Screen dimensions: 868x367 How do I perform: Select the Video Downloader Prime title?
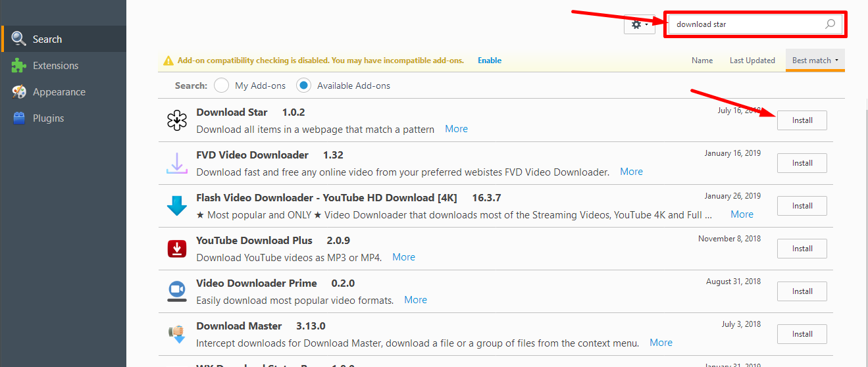(257, 283)
